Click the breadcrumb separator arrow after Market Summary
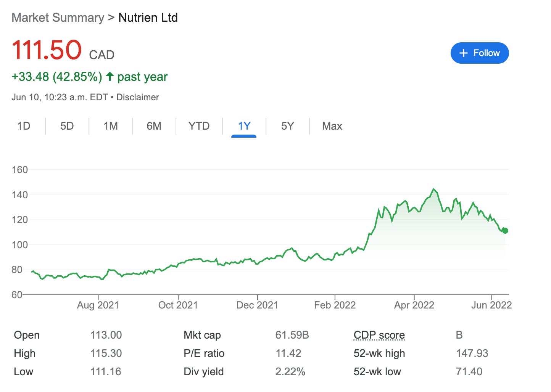The width and height of the screenshot is (551, 392). 111,18
